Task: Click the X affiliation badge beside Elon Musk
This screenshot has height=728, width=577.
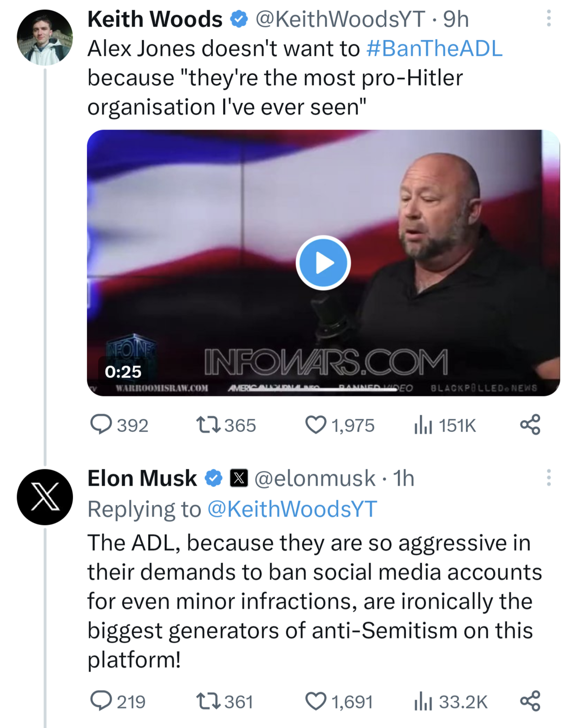Action: point(239,478)
